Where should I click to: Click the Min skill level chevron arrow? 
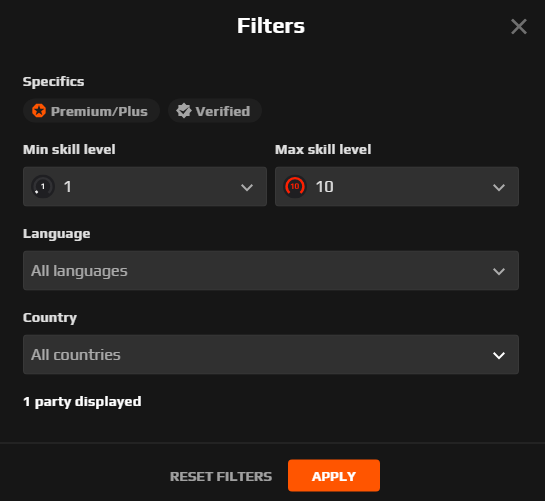tap(247, 187)
